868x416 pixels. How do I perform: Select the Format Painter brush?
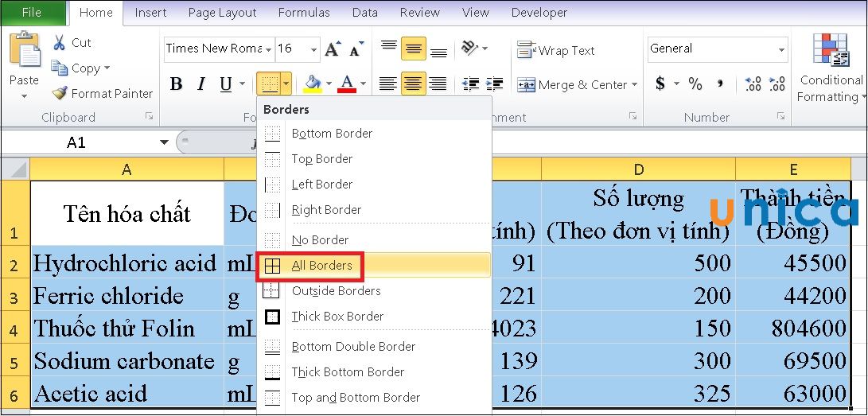pos(60,93)
